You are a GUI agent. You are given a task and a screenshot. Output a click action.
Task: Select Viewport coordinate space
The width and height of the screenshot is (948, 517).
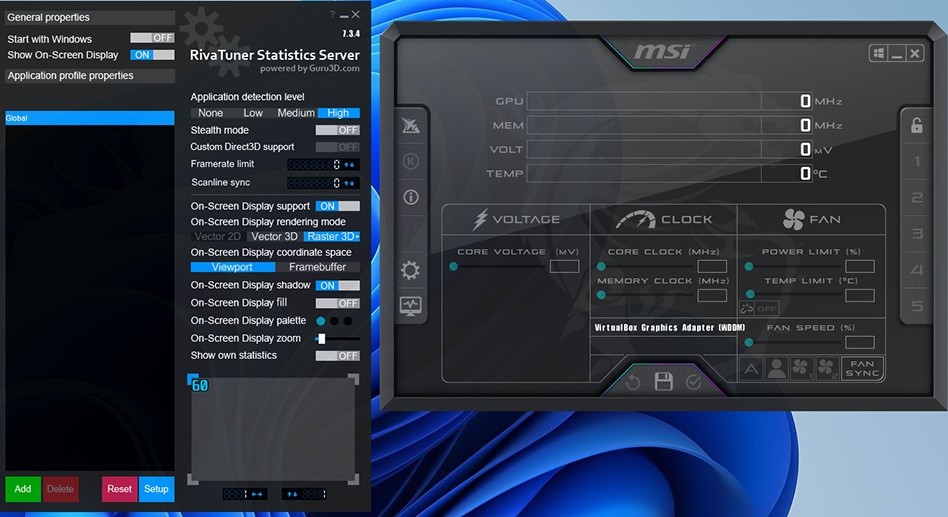click(232, 267)
